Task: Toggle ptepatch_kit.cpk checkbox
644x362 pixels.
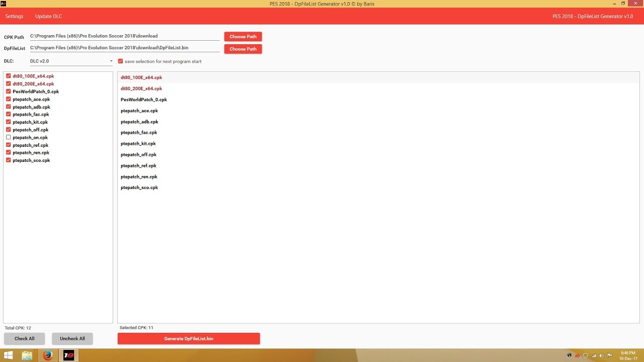Action: coord(9,122)
